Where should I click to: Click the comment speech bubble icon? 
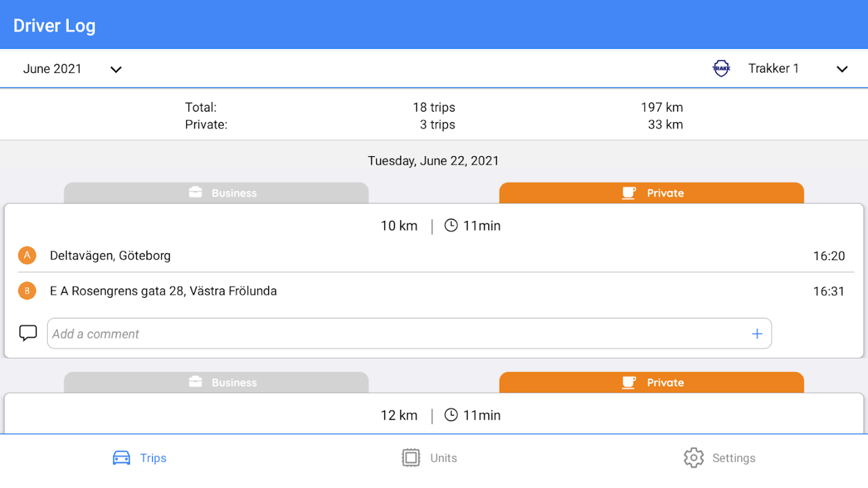[28, 333]
